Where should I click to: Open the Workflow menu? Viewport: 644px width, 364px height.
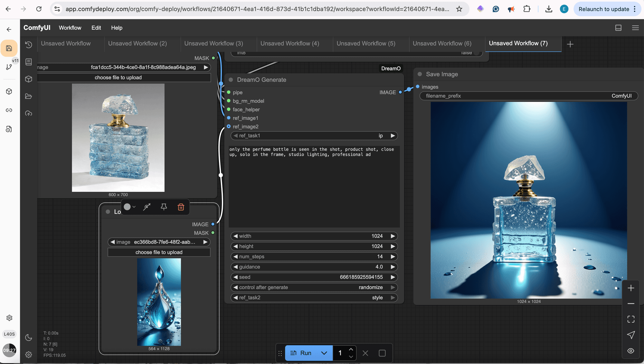pos(70,28)
